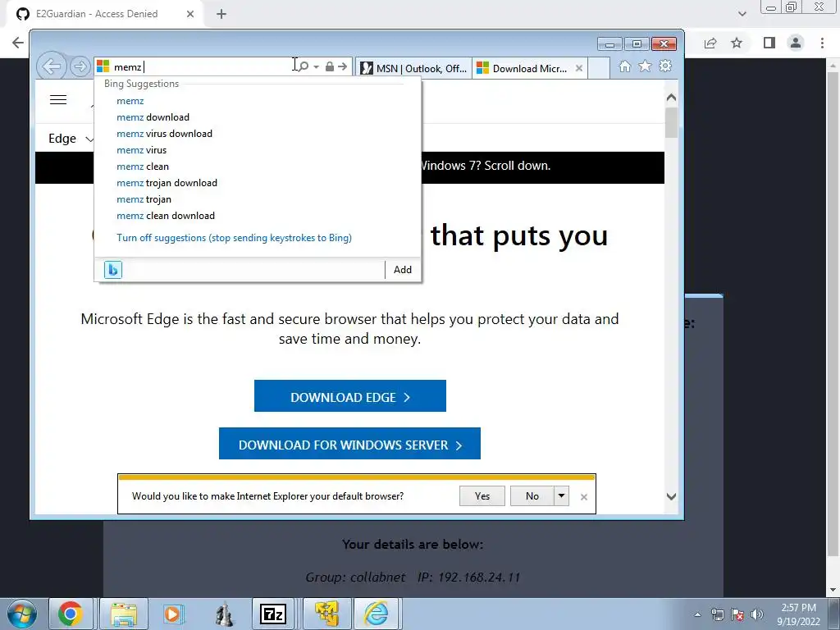
Task: Go back in Chrome
Action: pyautogui.click(x=18, y=43)
